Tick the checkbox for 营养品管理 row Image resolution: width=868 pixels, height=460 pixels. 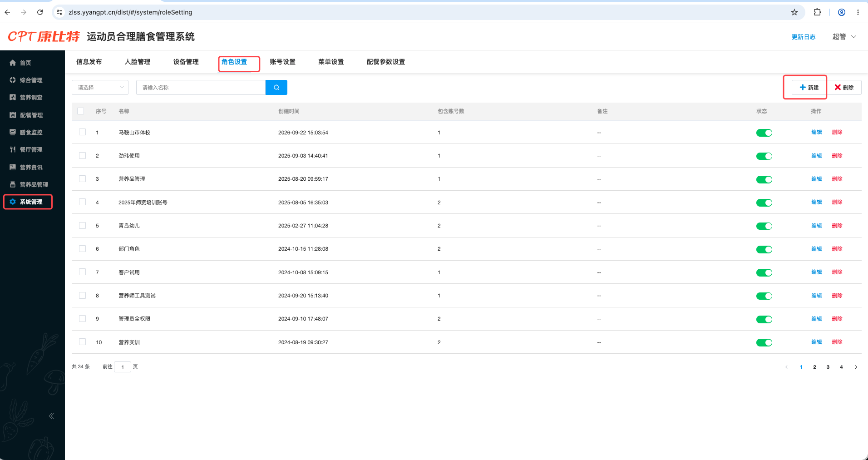(82, 179)
